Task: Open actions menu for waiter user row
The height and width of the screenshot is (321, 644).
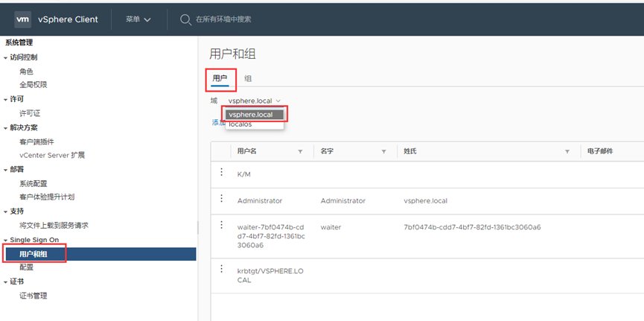Action: click(x=222, y=225)
